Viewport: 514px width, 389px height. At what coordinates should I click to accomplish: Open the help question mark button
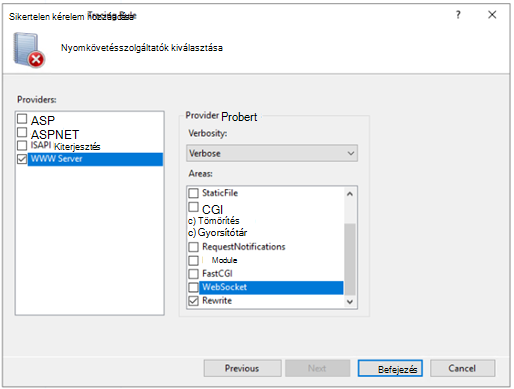pos(458,15)
